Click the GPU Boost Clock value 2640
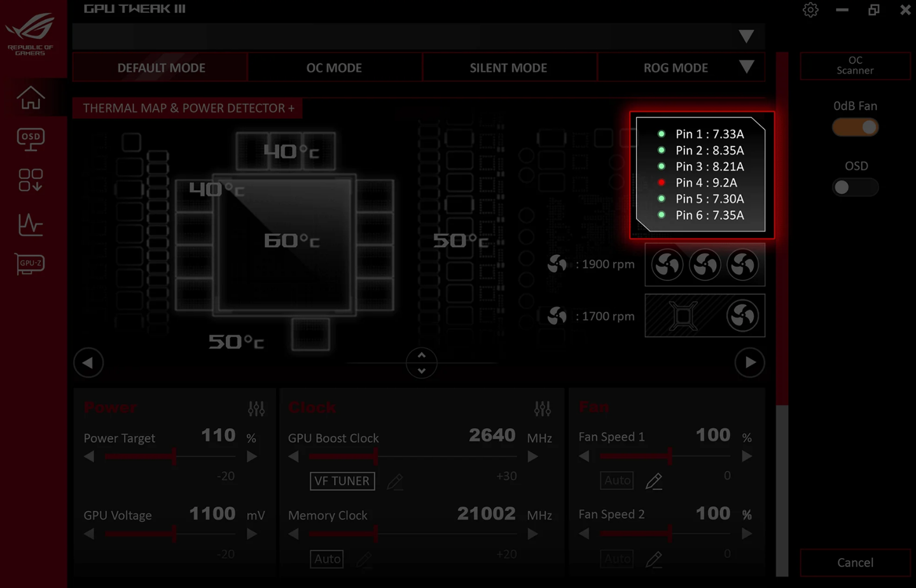916x588 pixels. 492,435
